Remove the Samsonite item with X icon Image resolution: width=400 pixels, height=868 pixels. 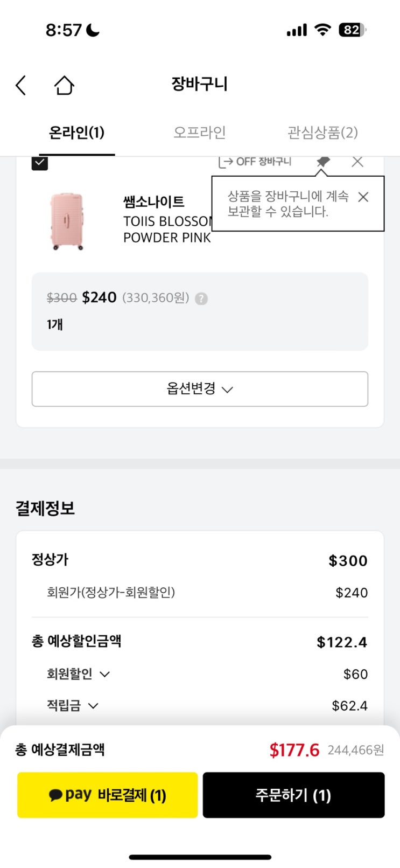357,162
